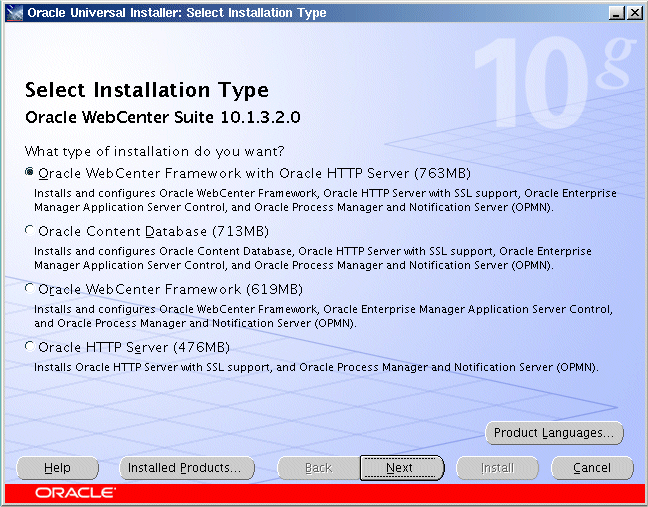Proceed with the Next button
This screenshot has width=648, height=507.
[x=402, y=468]
